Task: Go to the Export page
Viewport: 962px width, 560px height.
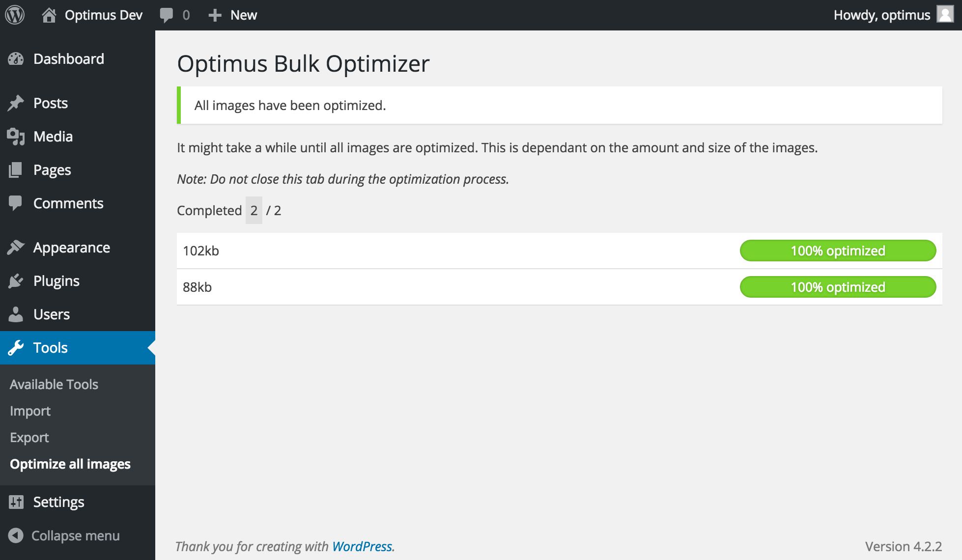Action: click(30, 437)
